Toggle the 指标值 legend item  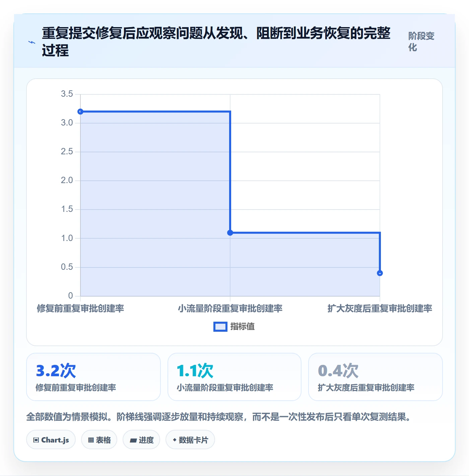point(234,326)
